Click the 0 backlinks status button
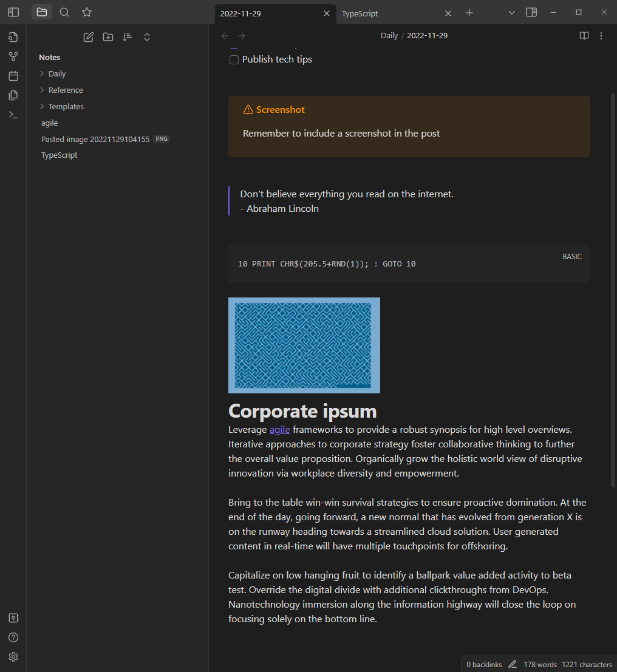Image resolution: width=617 pixels, height=672 pixels. click(484, 665)
